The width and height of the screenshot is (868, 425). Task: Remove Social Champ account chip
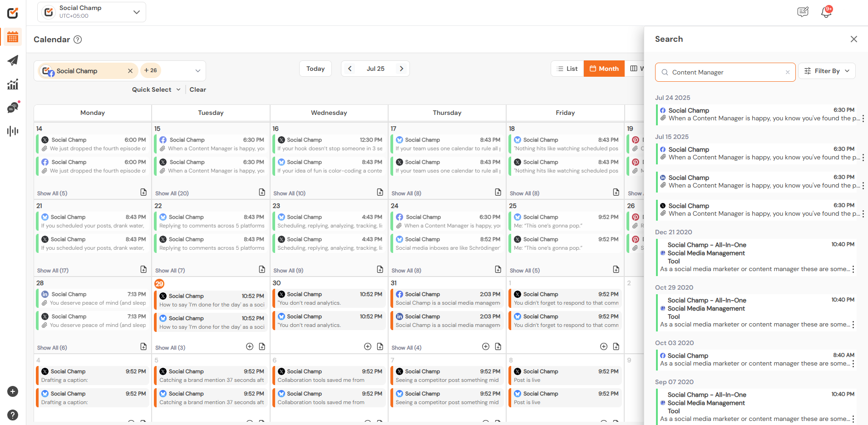tap(130, 71)
